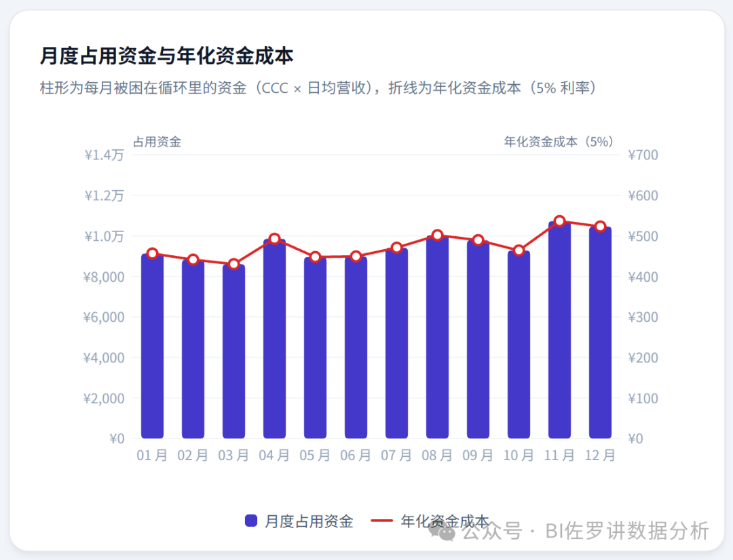Choose the red line marker for 08 月

437,235
